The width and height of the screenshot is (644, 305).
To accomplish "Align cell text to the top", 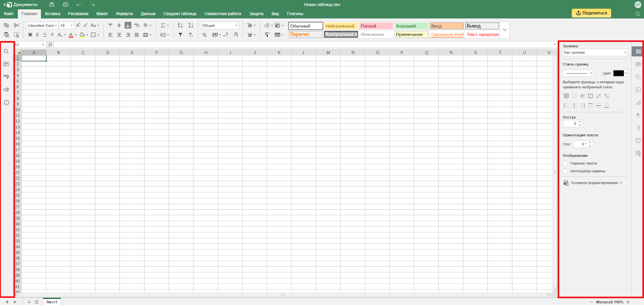I will 110,25.
